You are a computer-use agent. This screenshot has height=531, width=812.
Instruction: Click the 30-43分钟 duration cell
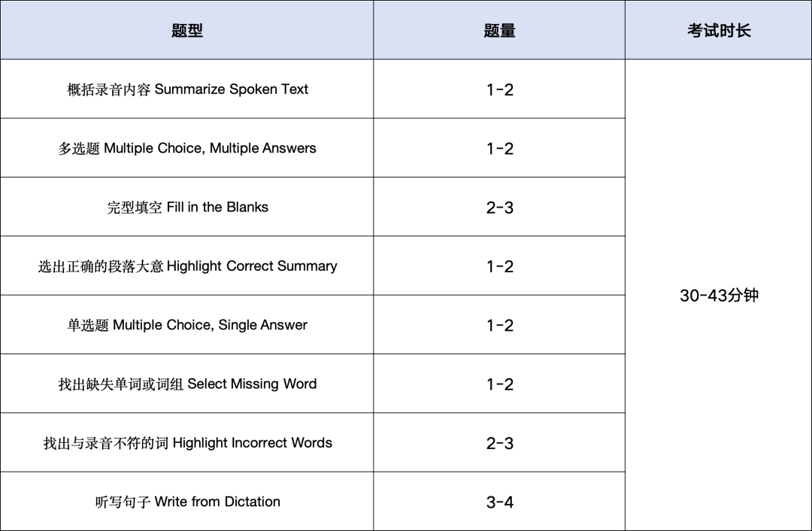[718, 295]
